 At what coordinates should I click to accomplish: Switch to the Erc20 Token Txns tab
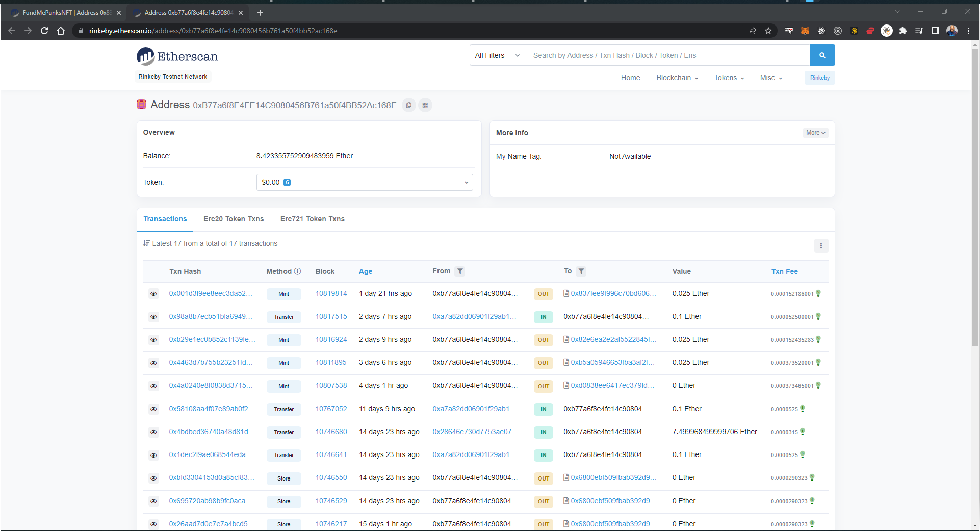(x=234, y=219)
